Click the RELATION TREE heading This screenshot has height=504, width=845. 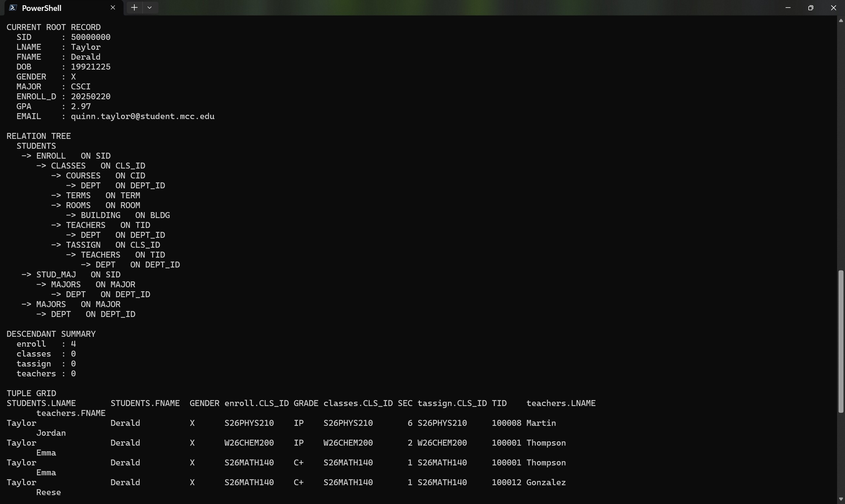tap(39, 136)
